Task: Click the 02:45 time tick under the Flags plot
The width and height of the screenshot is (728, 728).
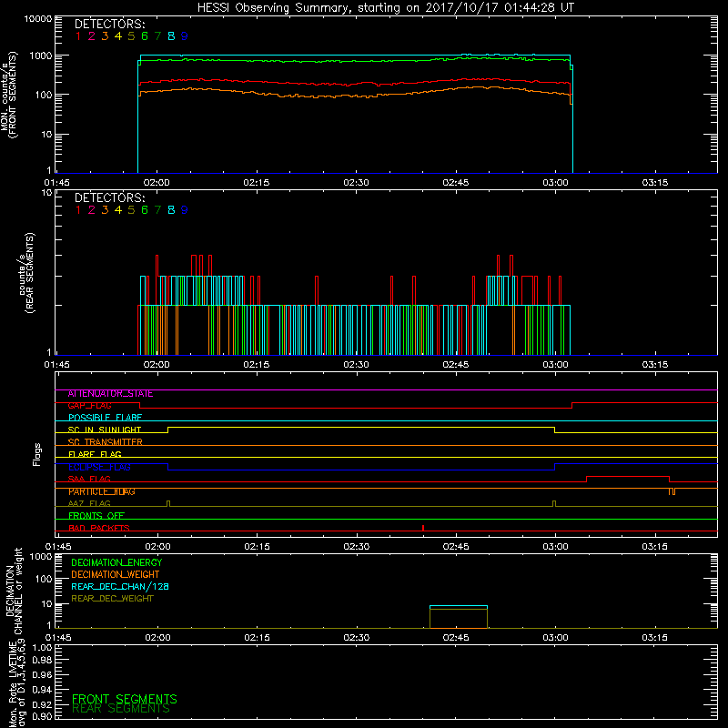Action: point(456,547)
